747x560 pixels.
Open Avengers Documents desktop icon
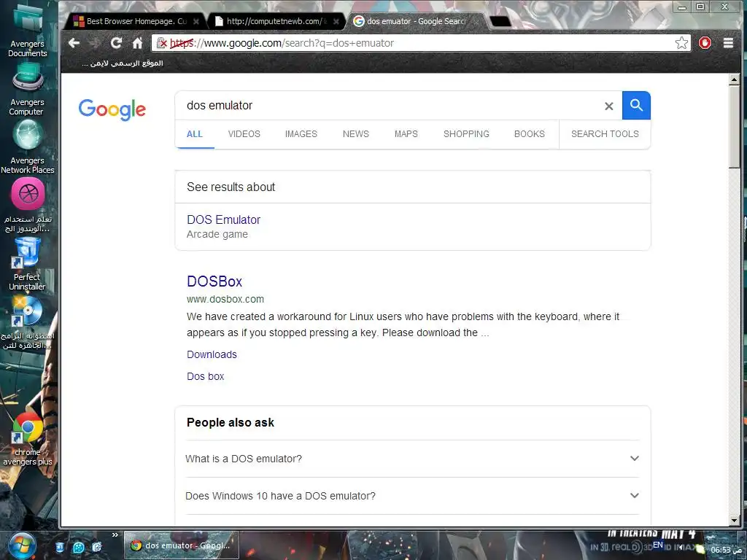pos(28,30)
